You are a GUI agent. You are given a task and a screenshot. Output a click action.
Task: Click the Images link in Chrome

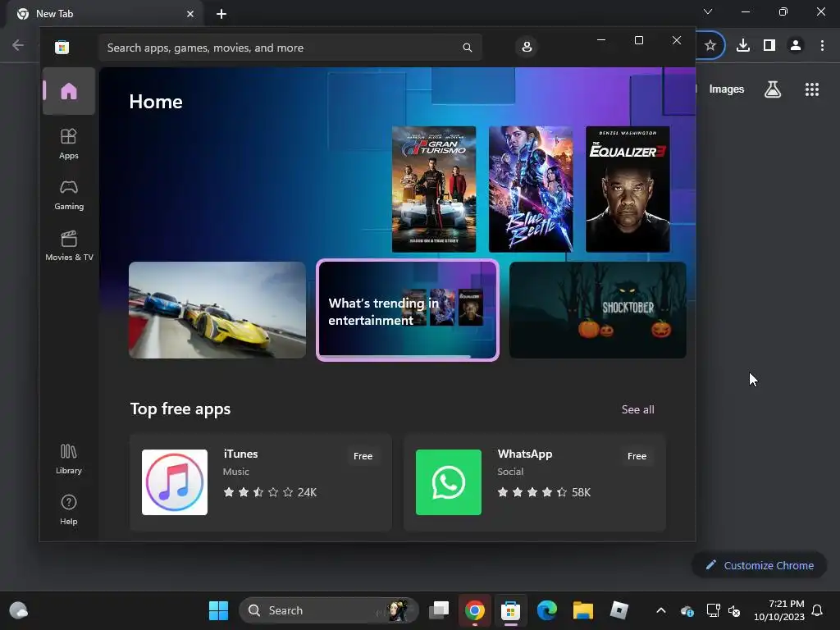tap(727, 89)
